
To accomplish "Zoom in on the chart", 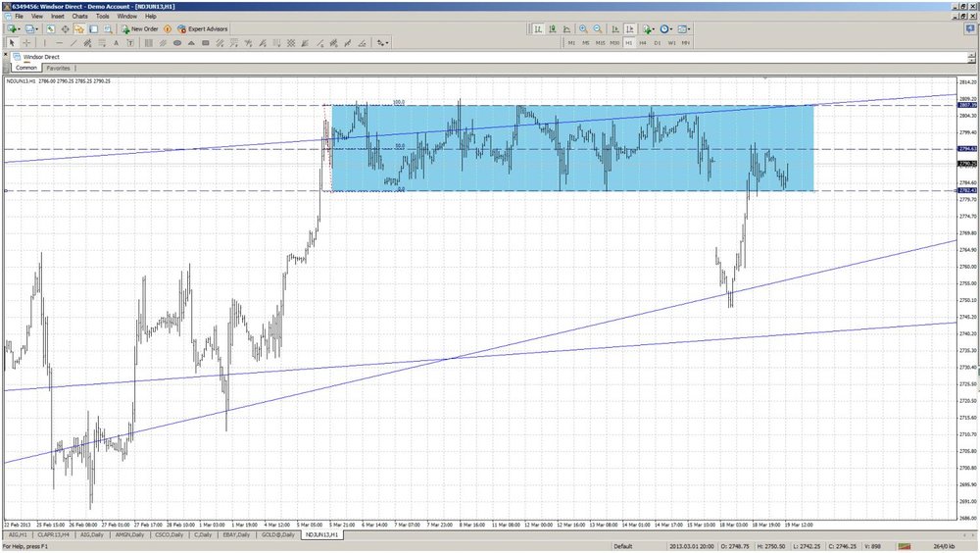I will pyautogui.click(x=583, y=28).
